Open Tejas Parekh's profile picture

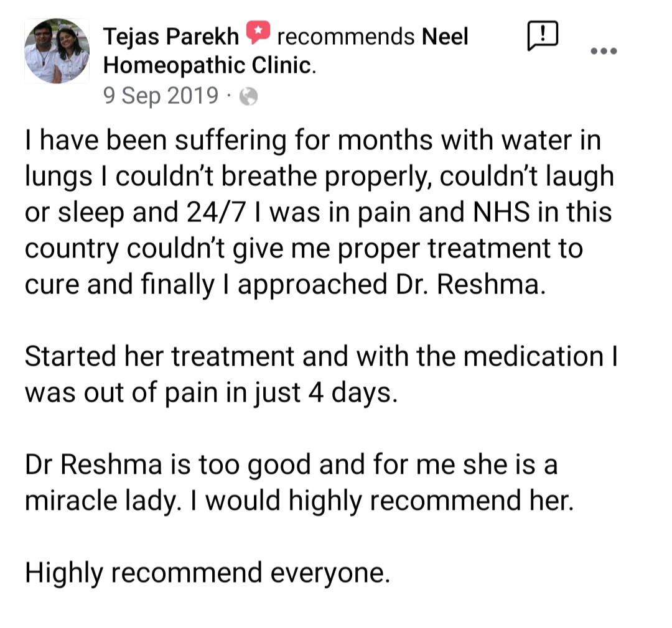click(57, 51)
